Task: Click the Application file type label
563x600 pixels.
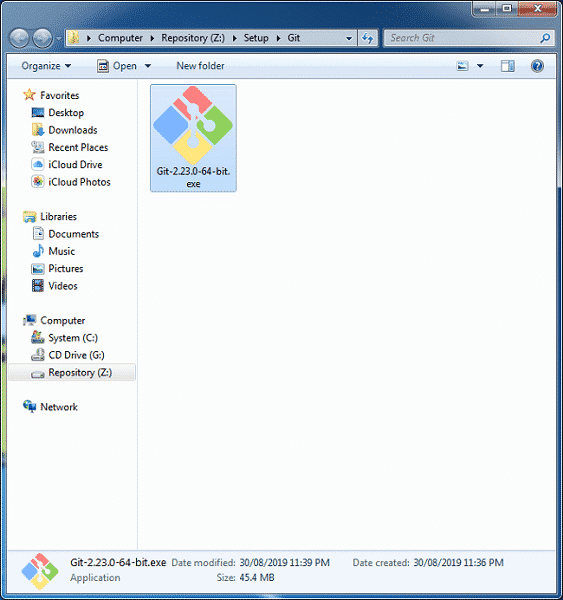Action: [x=95, y=577]
